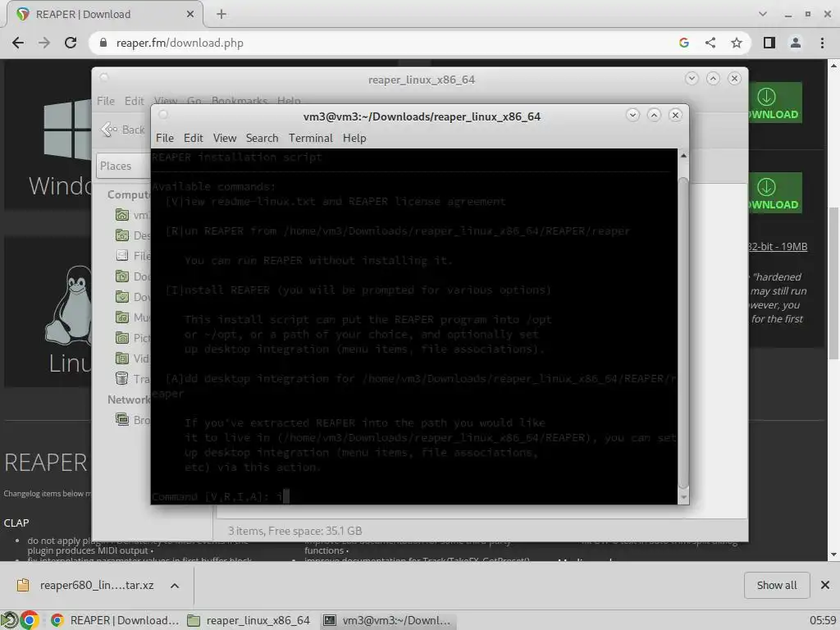Bookmark this page with star icon
This screenshot has height=630, width=840.
click(737, 43)
